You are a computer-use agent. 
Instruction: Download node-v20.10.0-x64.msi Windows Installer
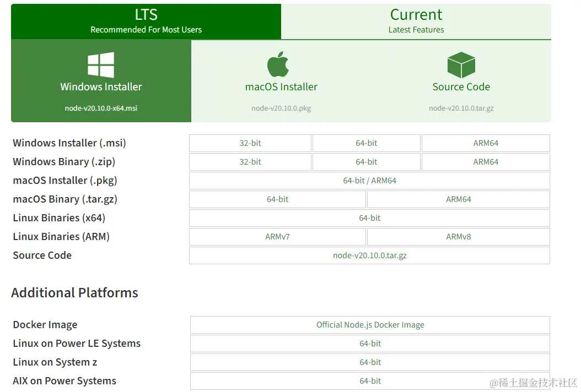[101, 81]
